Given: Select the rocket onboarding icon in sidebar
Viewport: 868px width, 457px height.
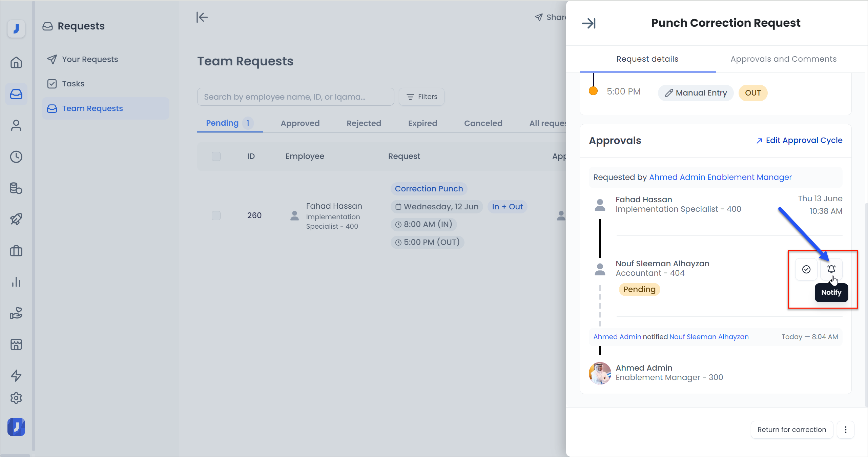Looking at the screenshot, I should [x=16, y=219].
